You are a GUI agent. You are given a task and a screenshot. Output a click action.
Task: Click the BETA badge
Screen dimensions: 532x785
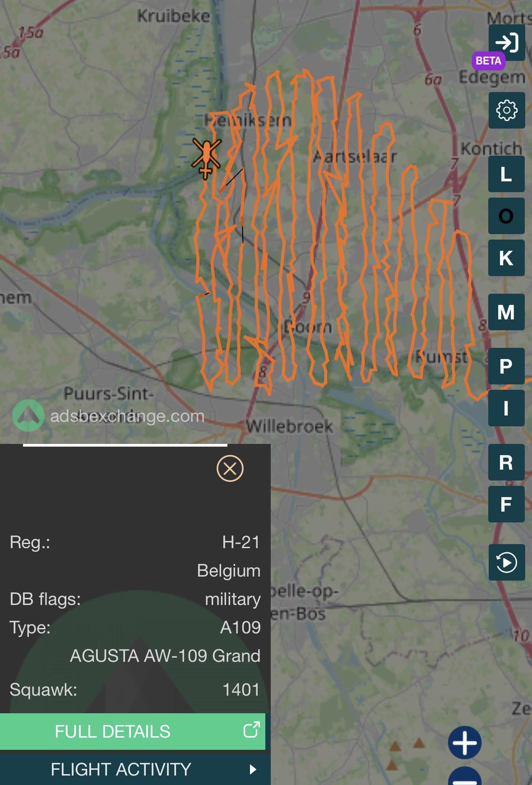click(x=488, y=60)
